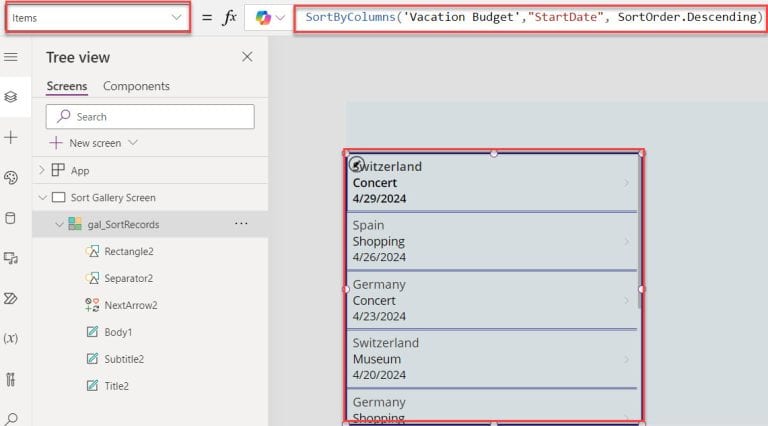
Task: Close the Tree view panel
Action: coord(247,57)
